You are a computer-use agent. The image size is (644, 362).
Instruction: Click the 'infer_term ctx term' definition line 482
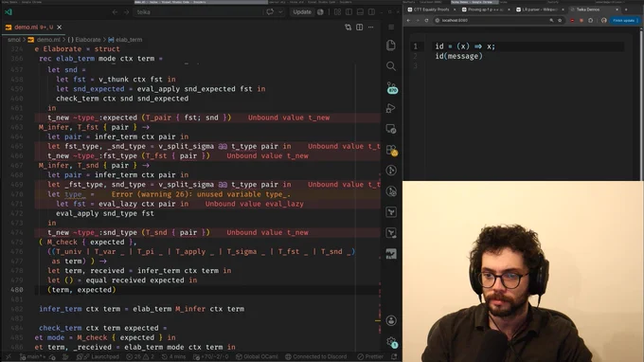coord(142,309)
